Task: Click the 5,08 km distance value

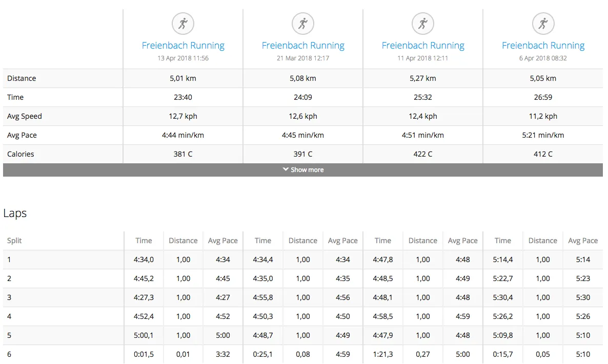Action: [x=303, y=78]
